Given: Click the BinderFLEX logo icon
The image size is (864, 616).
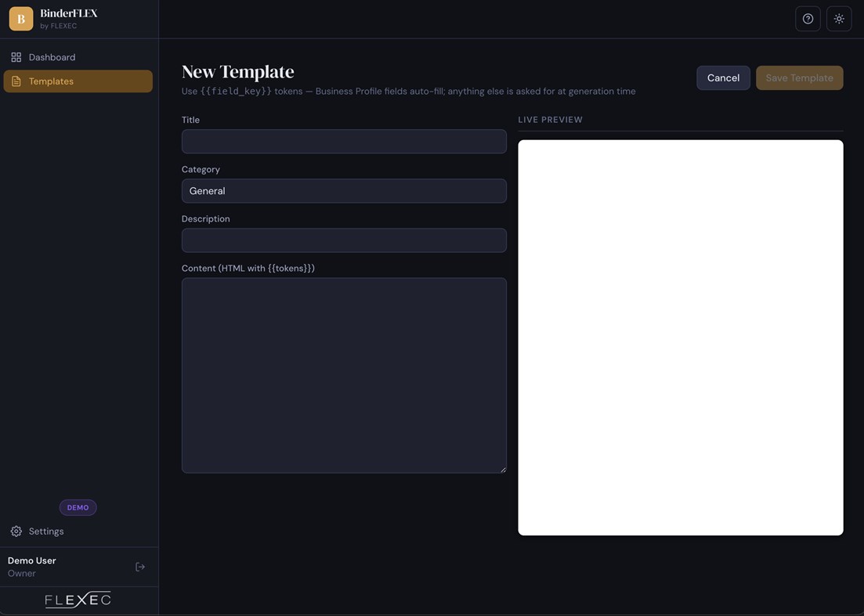Looking at the screenshot, I should [21, 19].
